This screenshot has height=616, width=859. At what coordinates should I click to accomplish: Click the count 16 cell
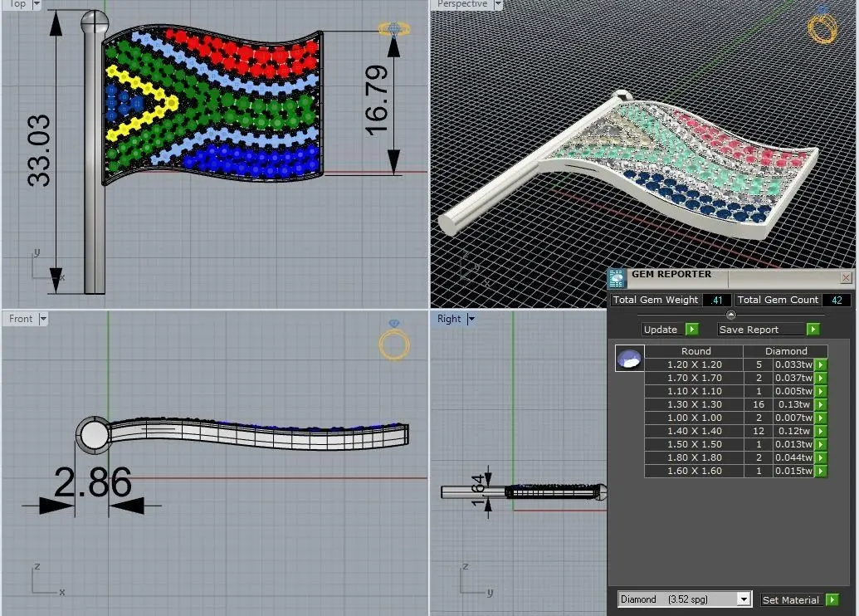(x=759, y=404)
